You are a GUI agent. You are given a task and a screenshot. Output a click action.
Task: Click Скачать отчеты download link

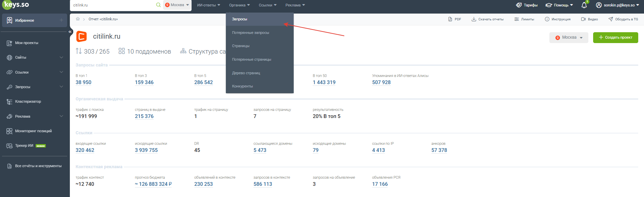pyautogui.click(x=487, y=19)
